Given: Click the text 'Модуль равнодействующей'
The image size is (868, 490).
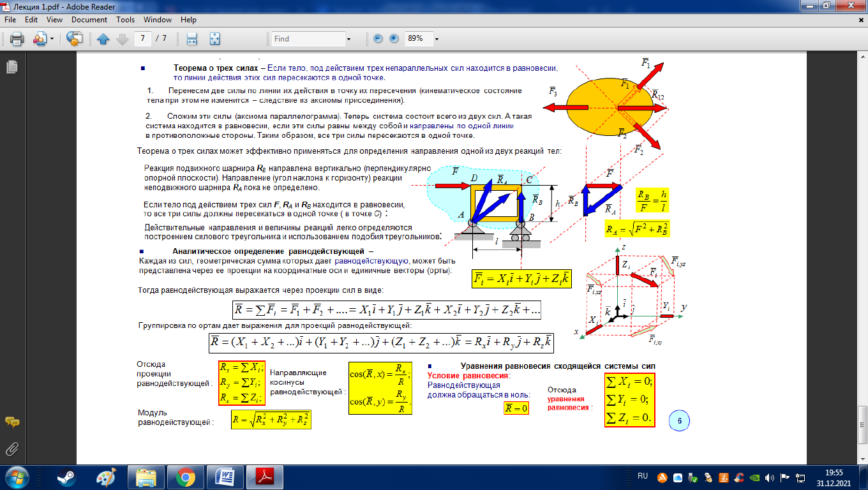Looking at the screenshot, I should tap(174, 417).
